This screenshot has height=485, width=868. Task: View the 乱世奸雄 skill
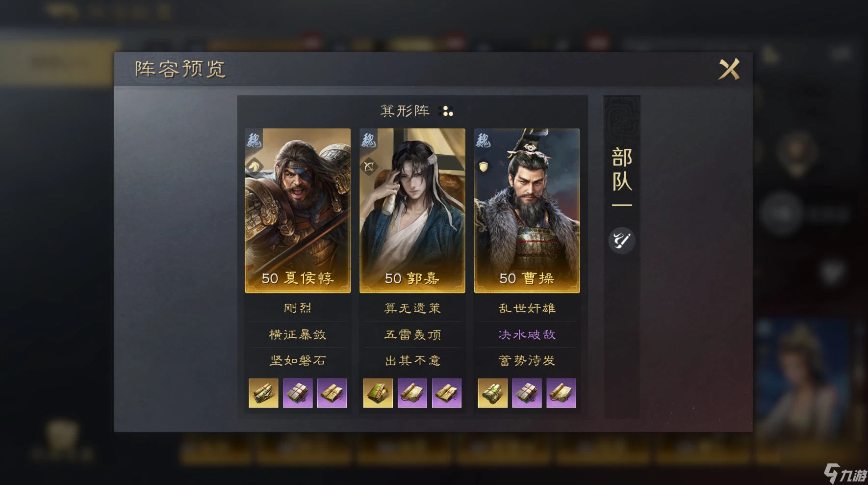point(527,308)
